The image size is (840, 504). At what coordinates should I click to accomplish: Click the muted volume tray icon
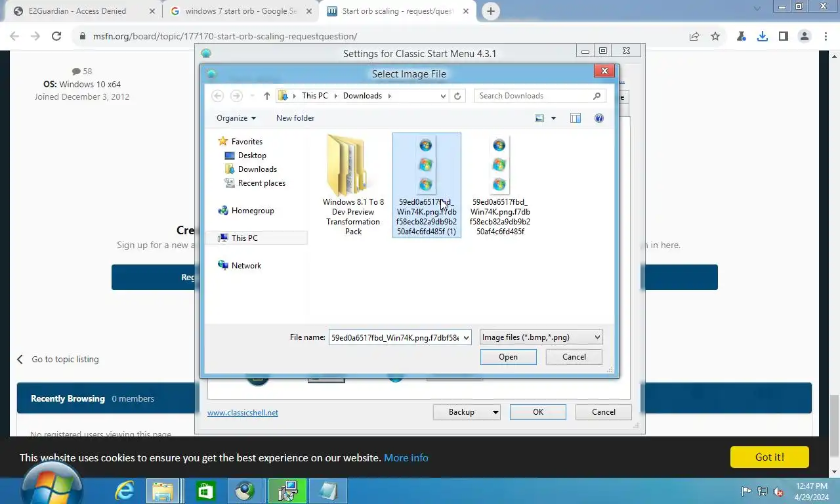point(778,492)
